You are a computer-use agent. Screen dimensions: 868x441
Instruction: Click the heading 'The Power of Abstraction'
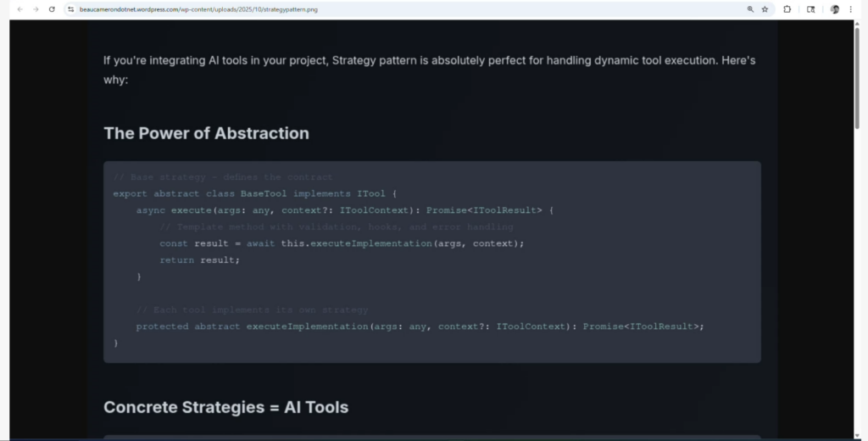coord(206,133)
